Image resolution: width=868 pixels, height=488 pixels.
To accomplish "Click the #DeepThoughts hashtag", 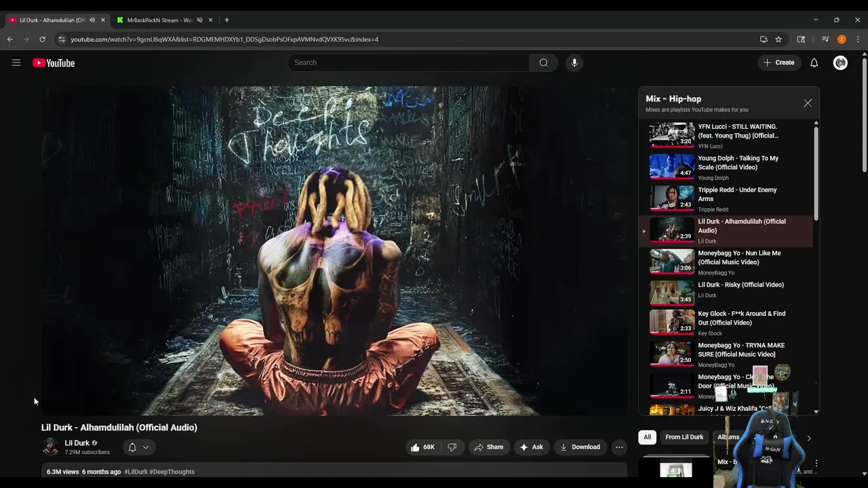I will pos(172,472).
